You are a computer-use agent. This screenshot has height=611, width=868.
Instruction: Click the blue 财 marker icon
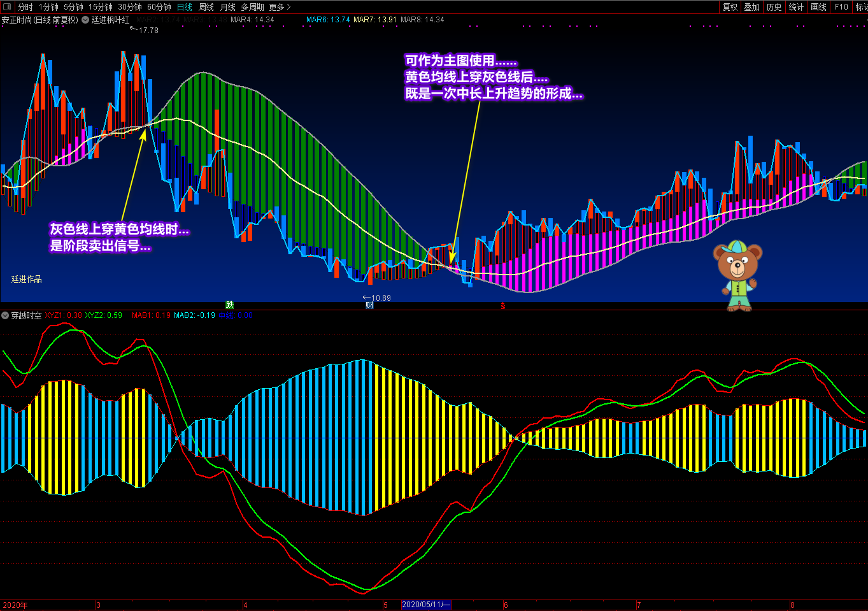(369, 305)
